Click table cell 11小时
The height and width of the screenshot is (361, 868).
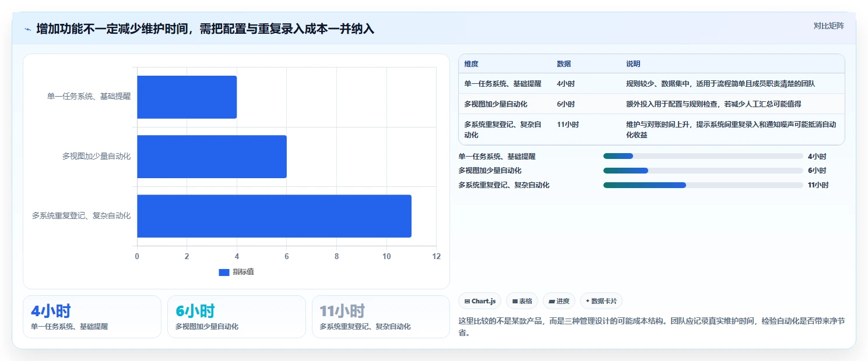568,125
